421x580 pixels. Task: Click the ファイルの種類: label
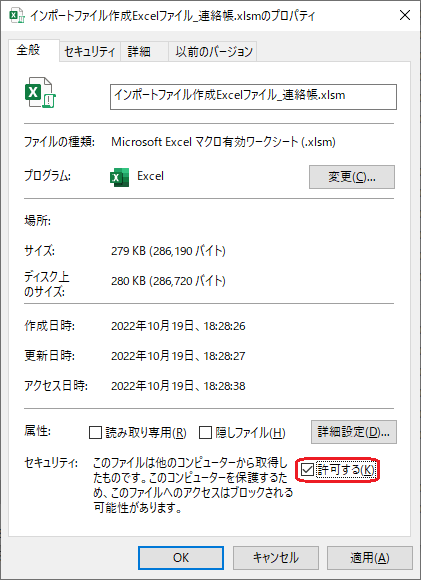click(x=59, y=142)
